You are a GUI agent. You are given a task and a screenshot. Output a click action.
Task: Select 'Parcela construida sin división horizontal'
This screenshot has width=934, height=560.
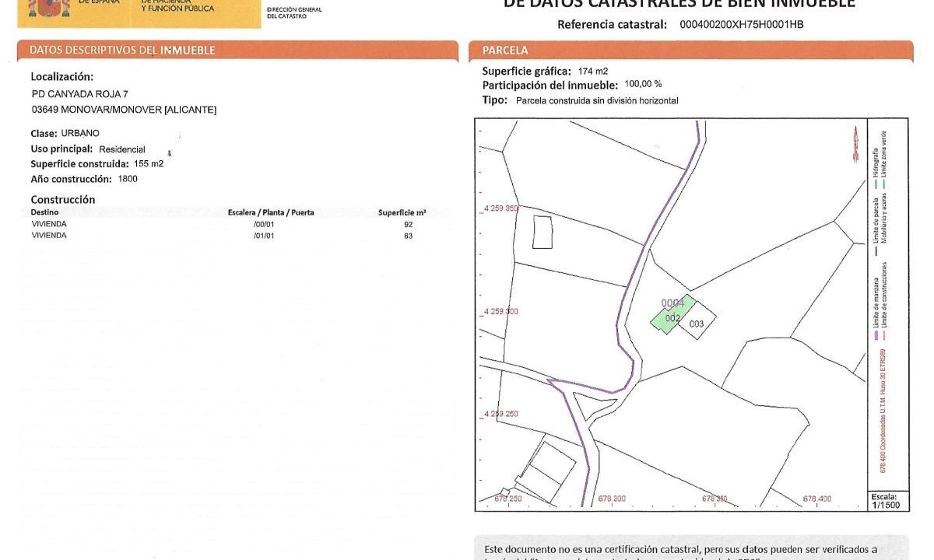[597, 100]
